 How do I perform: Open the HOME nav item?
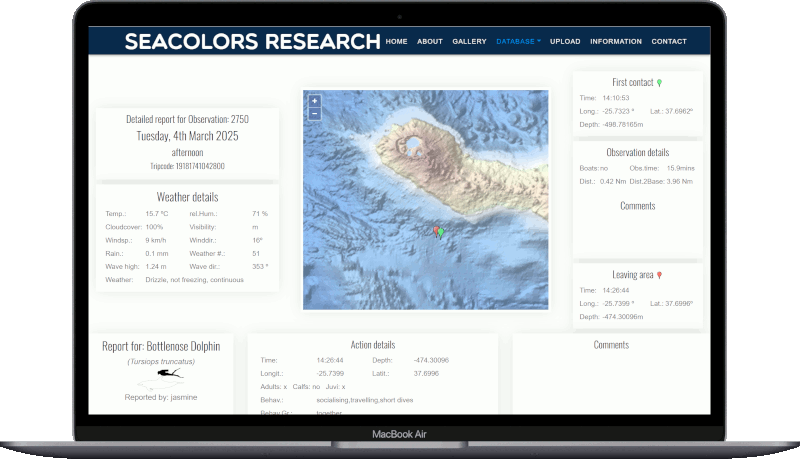[396, 41]
